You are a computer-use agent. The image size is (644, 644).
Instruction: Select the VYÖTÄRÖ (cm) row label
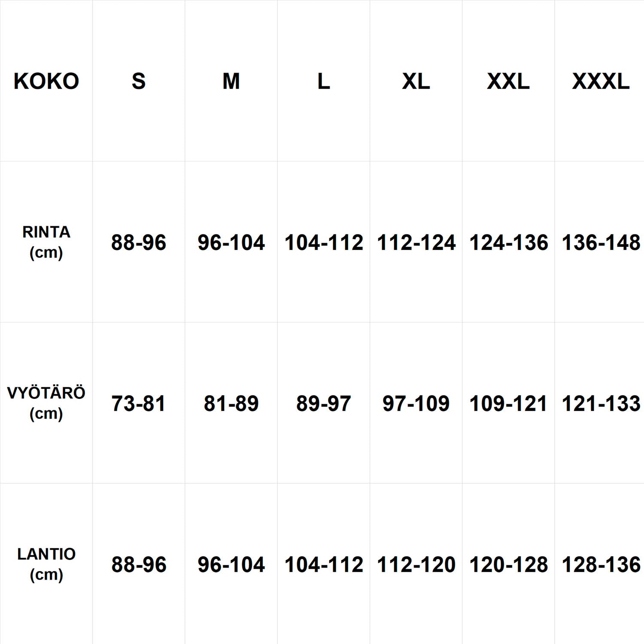click(46, 403)
